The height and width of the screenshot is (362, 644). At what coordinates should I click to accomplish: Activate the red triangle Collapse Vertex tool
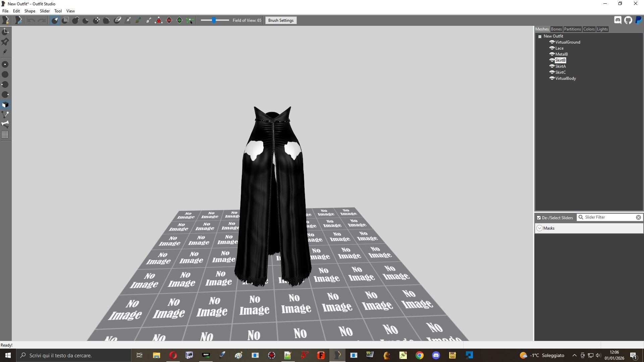point(159,20)
